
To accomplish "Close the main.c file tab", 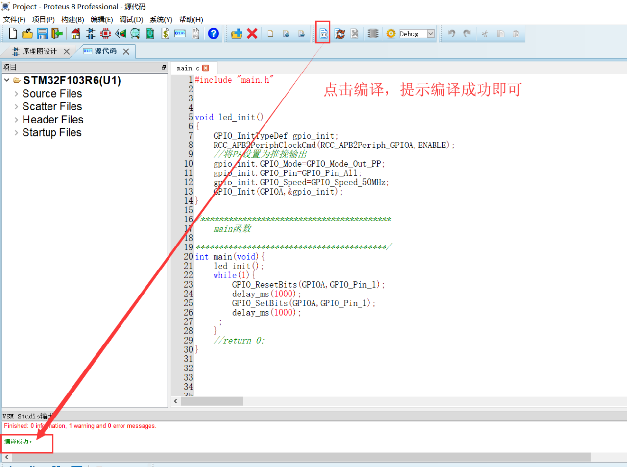I will [205, 68].
